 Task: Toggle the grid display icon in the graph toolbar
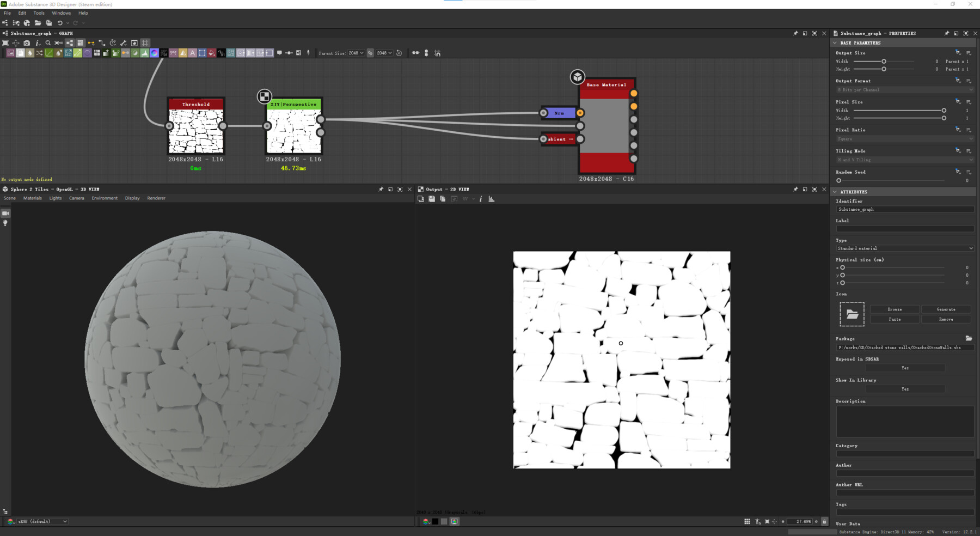pyautogui.click(x=145, y=42)
